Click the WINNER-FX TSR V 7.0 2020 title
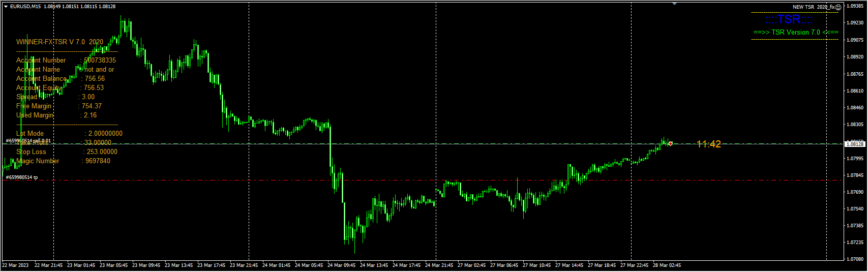 click(59, 42)
